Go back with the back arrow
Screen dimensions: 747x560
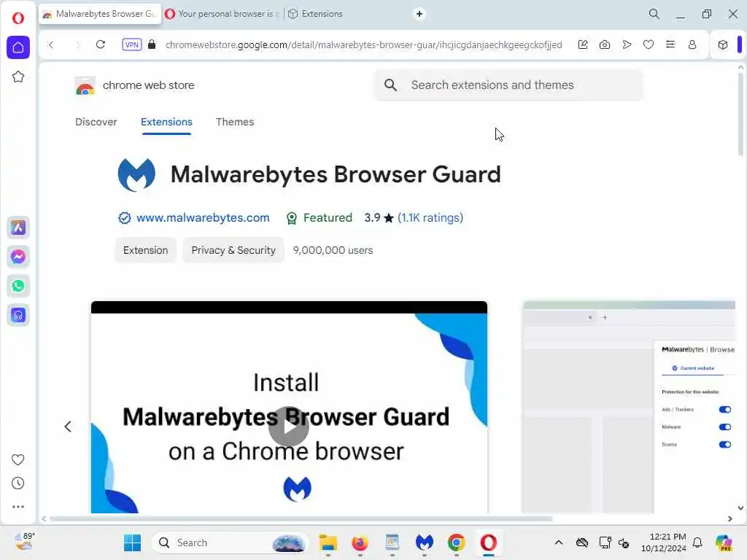51,44
